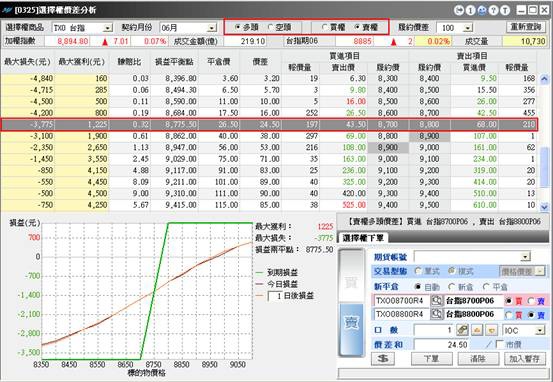Tick the 市價 checkbox

pos(500,344)
